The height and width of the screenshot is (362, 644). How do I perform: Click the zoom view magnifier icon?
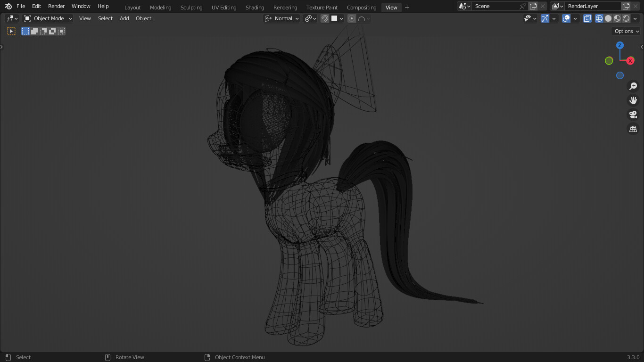(x=633, y=86)
